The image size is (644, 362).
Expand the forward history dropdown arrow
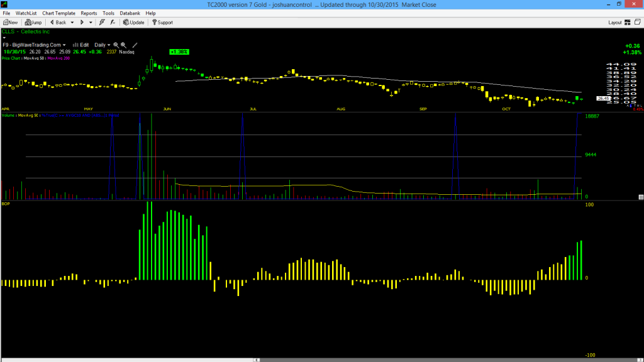pyautogui.click(x=91, y=23)
